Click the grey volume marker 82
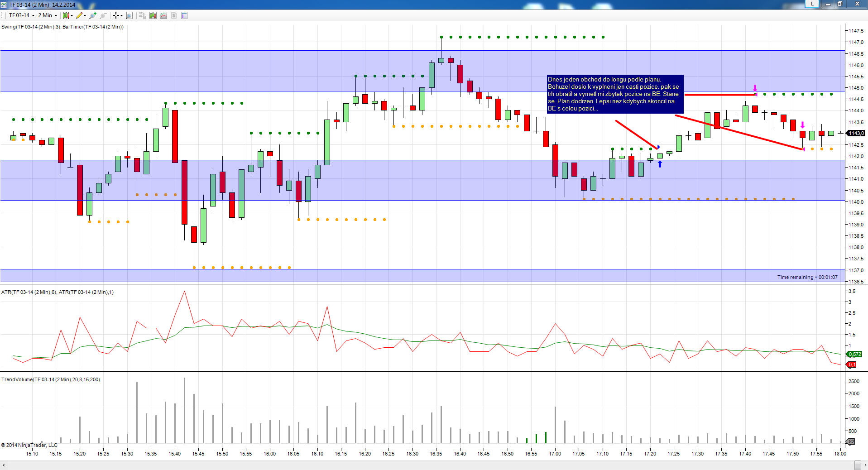 point(851,441)
